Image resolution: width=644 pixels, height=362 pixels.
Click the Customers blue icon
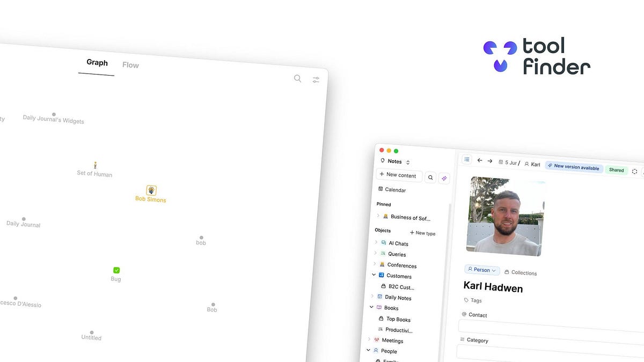pyautogui.click(x=382, y=275)
